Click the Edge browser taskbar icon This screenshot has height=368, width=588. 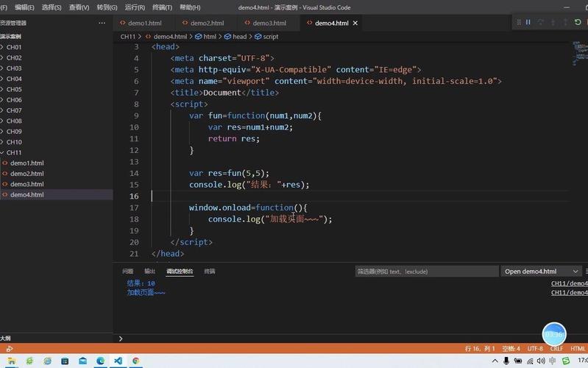pyautogui.click(x=101, y=361)
